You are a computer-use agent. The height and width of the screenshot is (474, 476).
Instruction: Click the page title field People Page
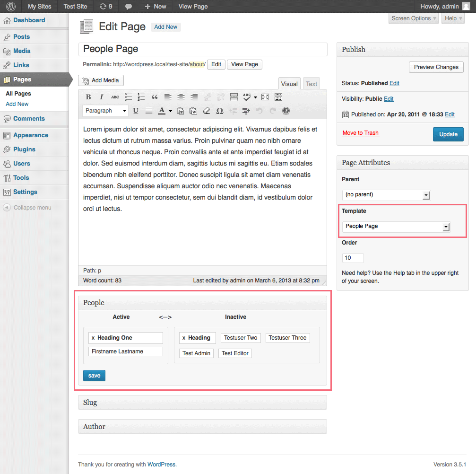pyautogui.click(x=203, y=49)
